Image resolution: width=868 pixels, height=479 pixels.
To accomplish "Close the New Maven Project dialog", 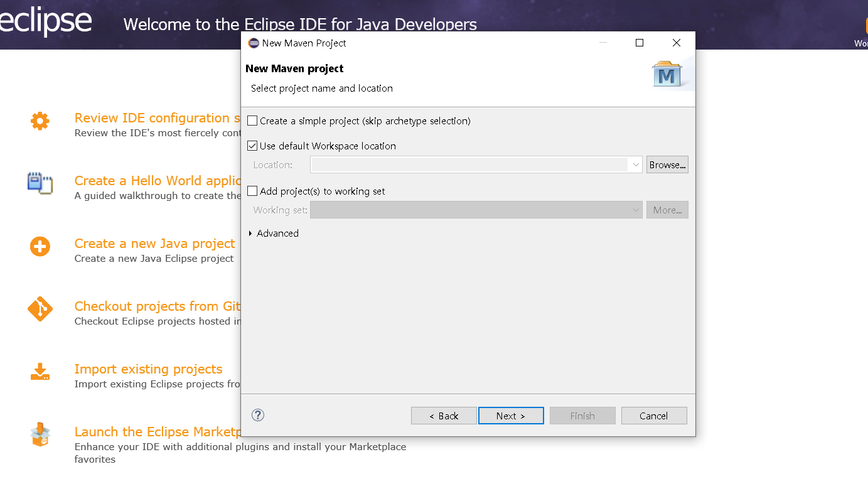I will 676,43.
